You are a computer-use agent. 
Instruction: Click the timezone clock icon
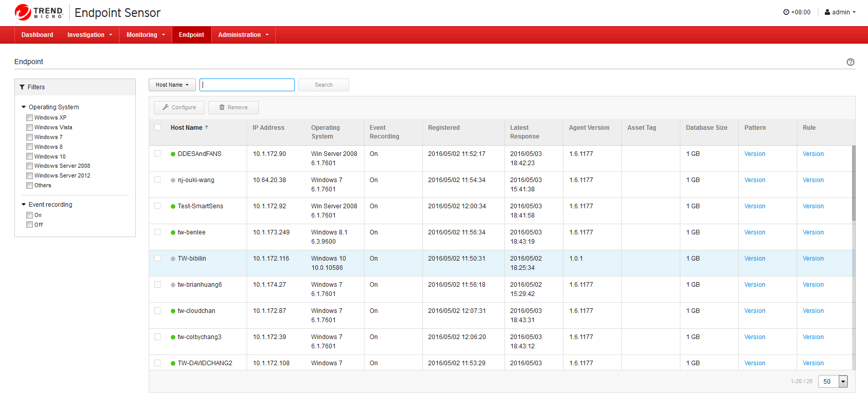[x=786, y=12]
